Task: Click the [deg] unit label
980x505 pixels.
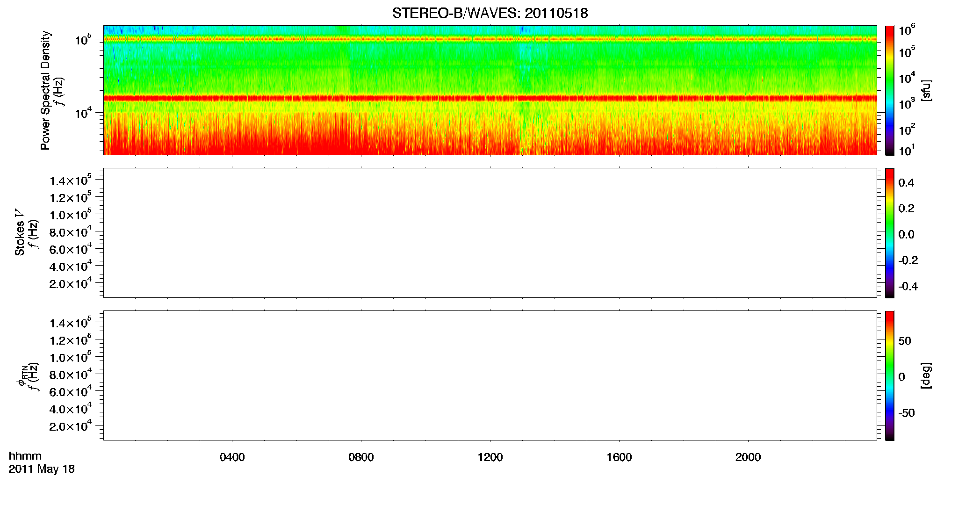Action: [926, 375]
